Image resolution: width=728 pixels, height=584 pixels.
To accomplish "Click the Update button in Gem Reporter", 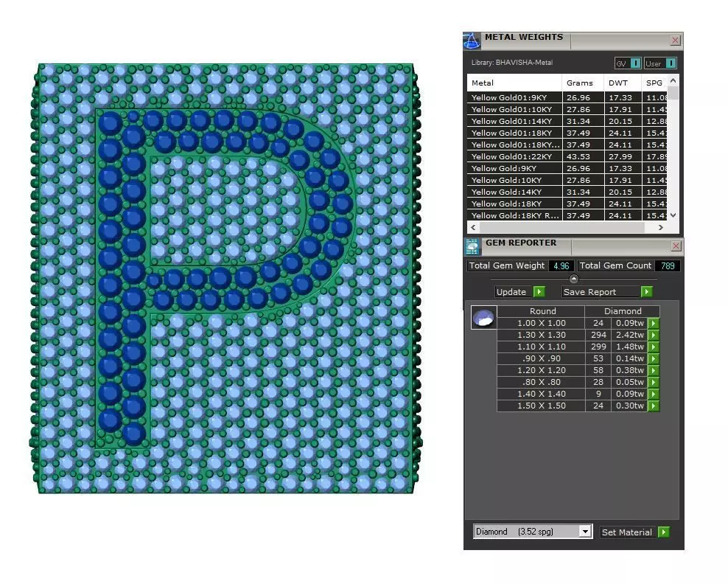I will [x=511, y=292].
